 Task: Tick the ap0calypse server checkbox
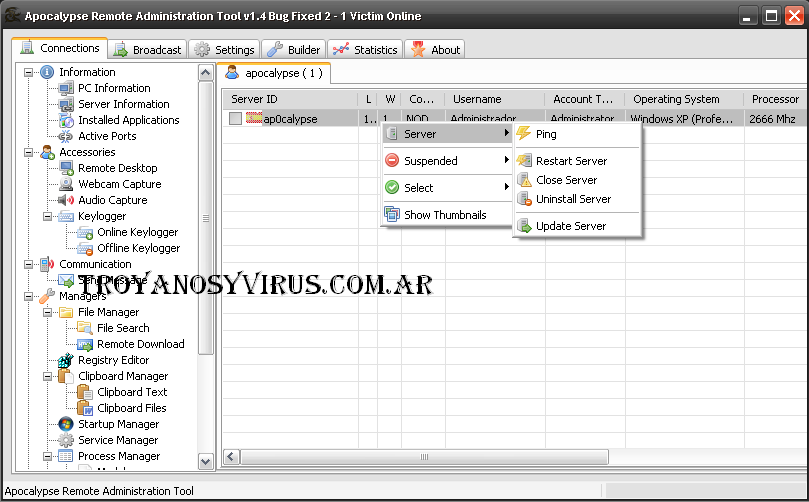click(x=235, y=119)
